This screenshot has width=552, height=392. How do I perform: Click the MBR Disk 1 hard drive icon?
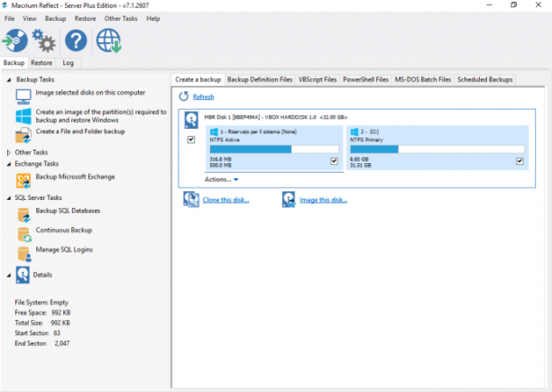point(191,120)
